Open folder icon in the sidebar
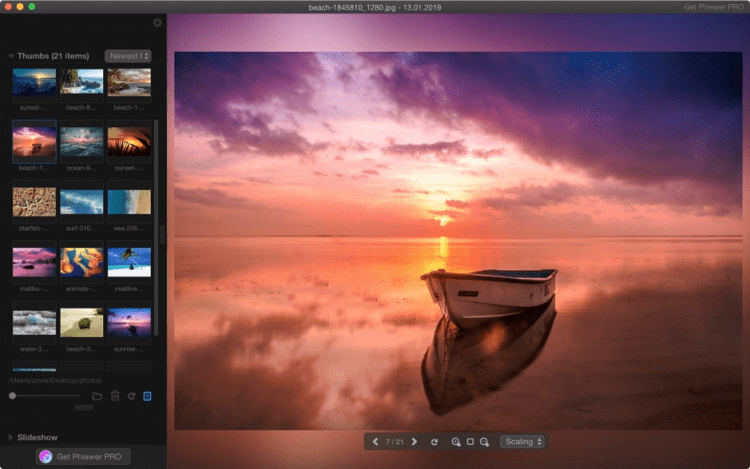The height and width of the screenshot is (469, 750). click(97, 396)
